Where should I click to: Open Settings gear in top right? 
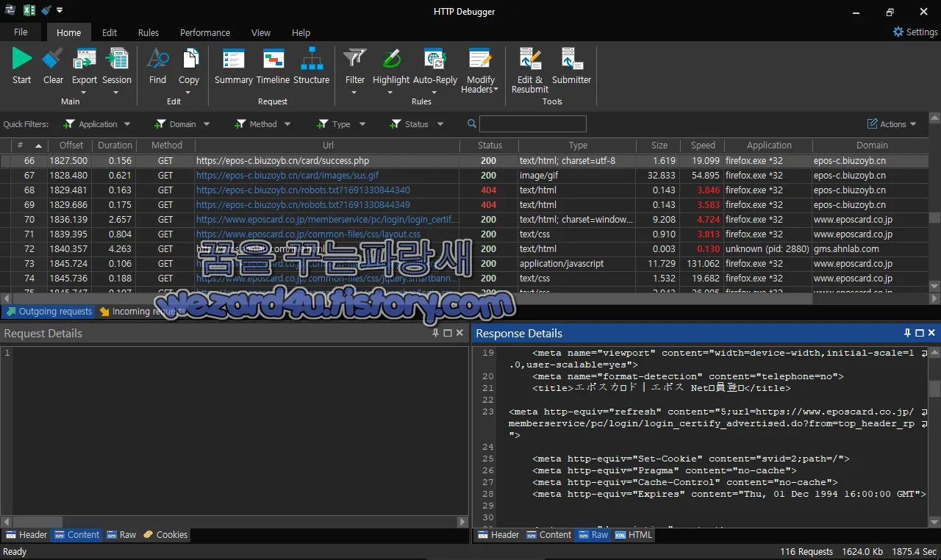coord(898,32)
